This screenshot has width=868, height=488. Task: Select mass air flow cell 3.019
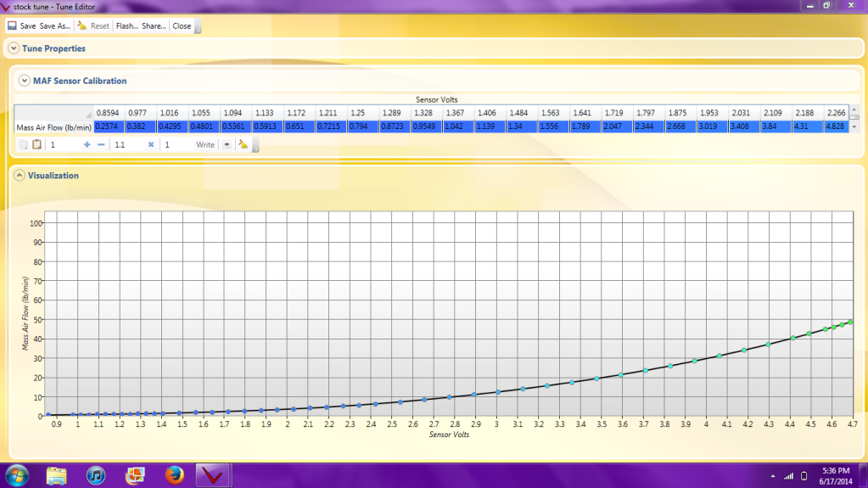point(713,126)
